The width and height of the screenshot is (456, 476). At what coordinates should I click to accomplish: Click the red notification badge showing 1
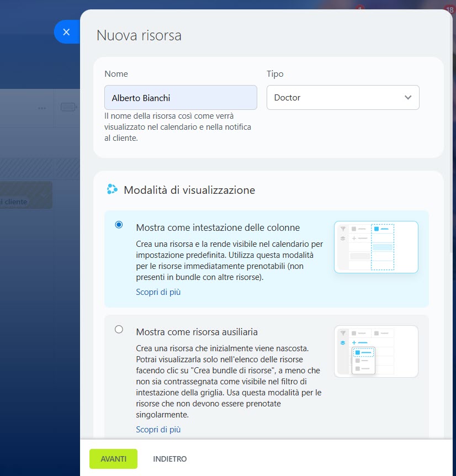360,9
